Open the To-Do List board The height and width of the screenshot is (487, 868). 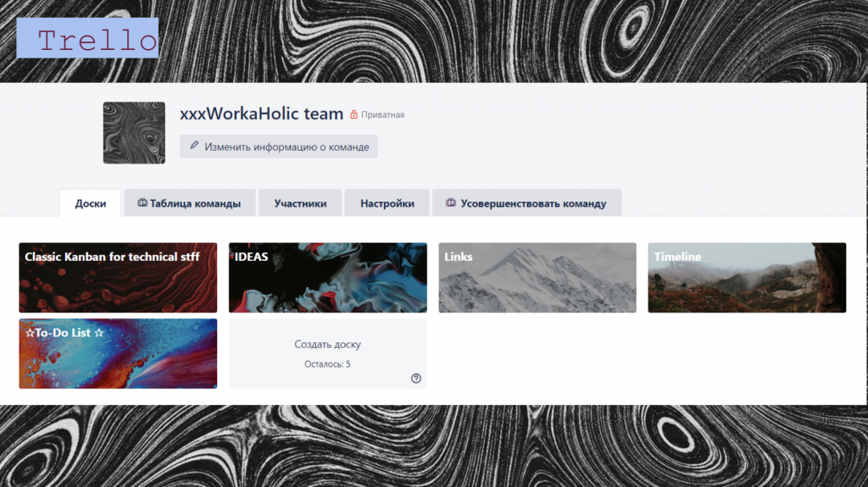pos(118,353)
